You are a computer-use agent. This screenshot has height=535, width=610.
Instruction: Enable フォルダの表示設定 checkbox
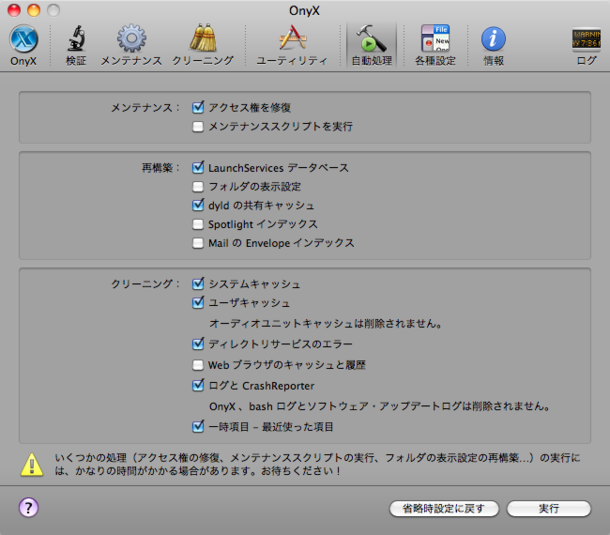click(x=198, y=187)
